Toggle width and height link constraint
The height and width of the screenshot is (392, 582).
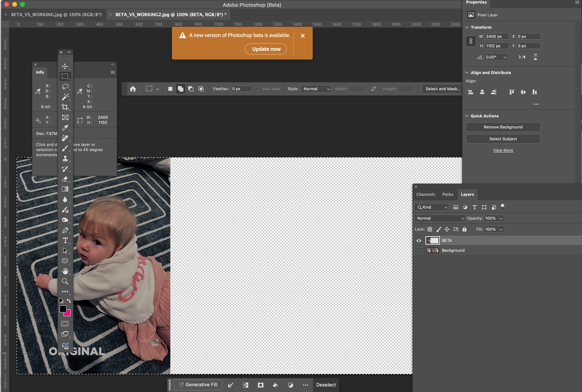(471, 41)
